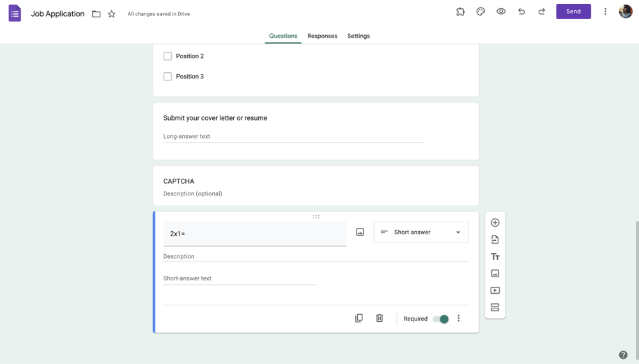Switch to the Questions tab
Image resolution: width=639 pixels, height=364 pixels.
pyautogui.click(x=283, y=36)
